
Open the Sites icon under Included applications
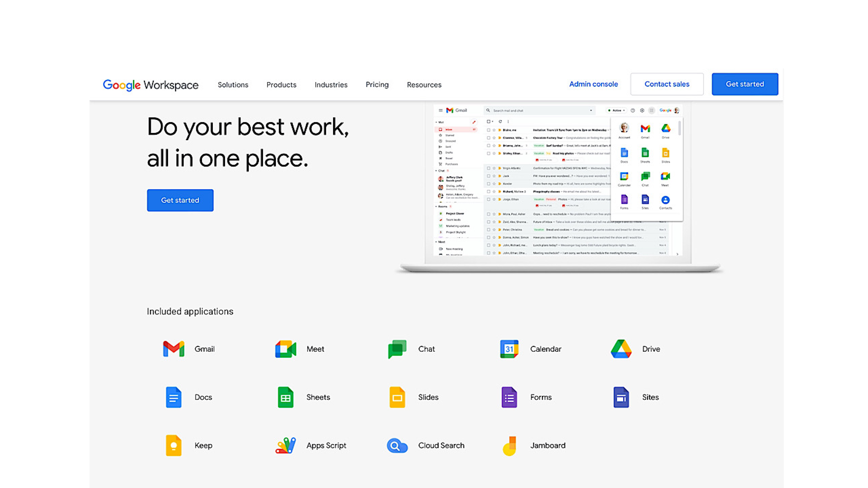tap(621, 397)
